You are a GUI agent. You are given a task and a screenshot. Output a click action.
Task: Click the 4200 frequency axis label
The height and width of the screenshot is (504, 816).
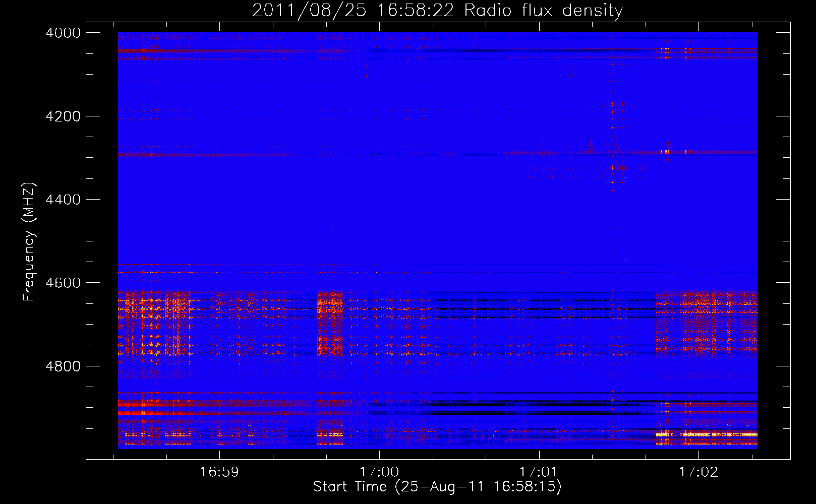63,116
